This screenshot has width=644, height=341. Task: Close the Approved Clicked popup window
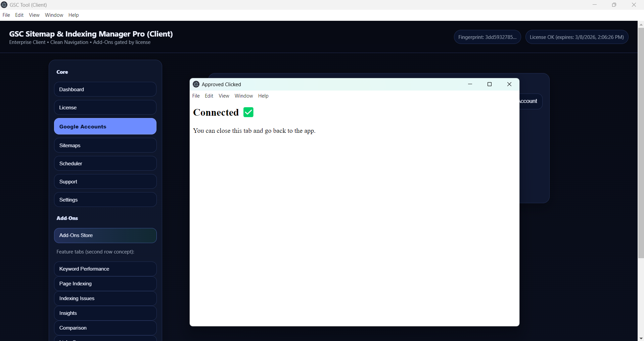(x=509, y=84)
